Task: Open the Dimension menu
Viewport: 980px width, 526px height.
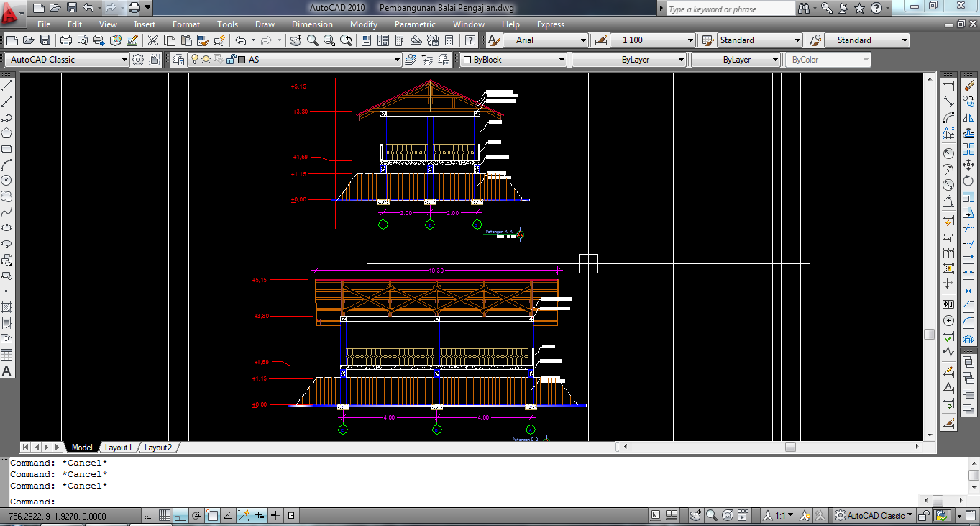Action: 312,24
